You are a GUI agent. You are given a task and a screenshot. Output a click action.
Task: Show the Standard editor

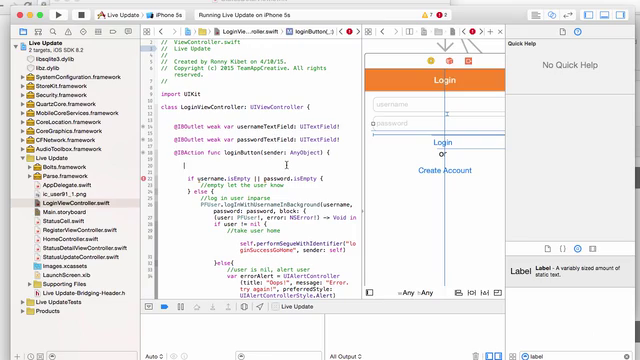coord(536,15)
